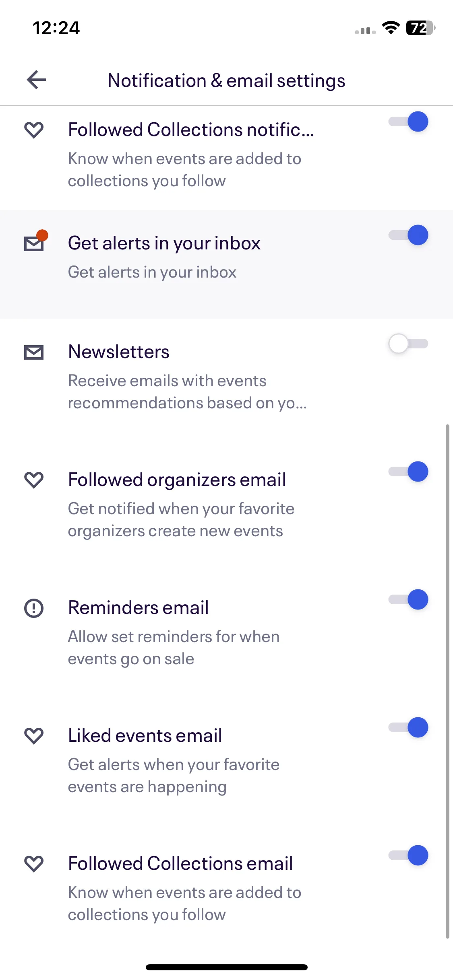
Task: Turn off Reminders email switch
Action: [408, 599]
